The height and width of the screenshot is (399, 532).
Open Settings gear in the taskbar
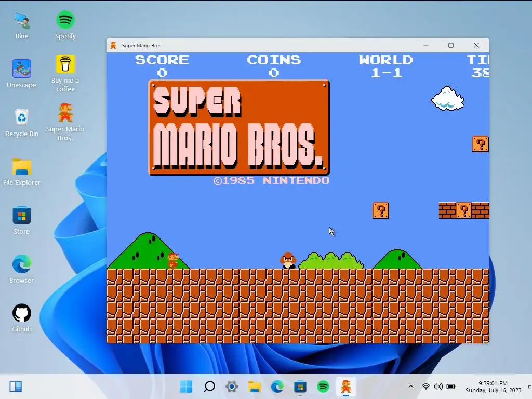click(x=232, y=387)
